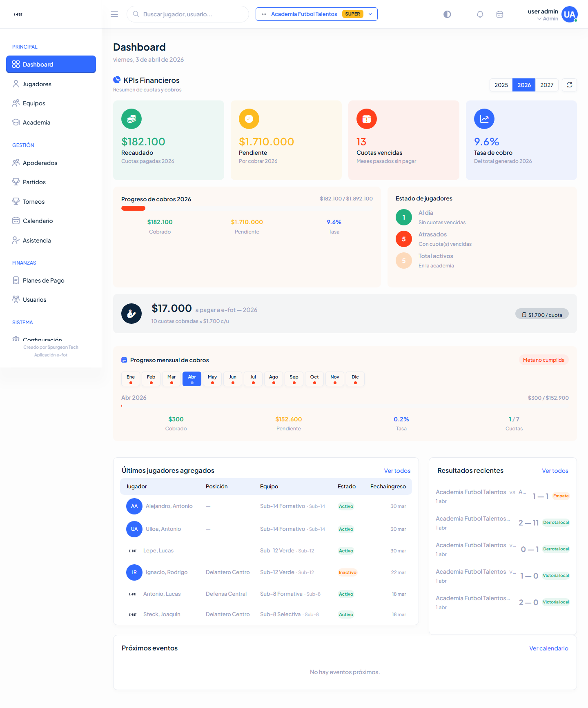Open Usuarios in sidebar
The height and width of the screenshot is (708, 588).
coord(51,300)
